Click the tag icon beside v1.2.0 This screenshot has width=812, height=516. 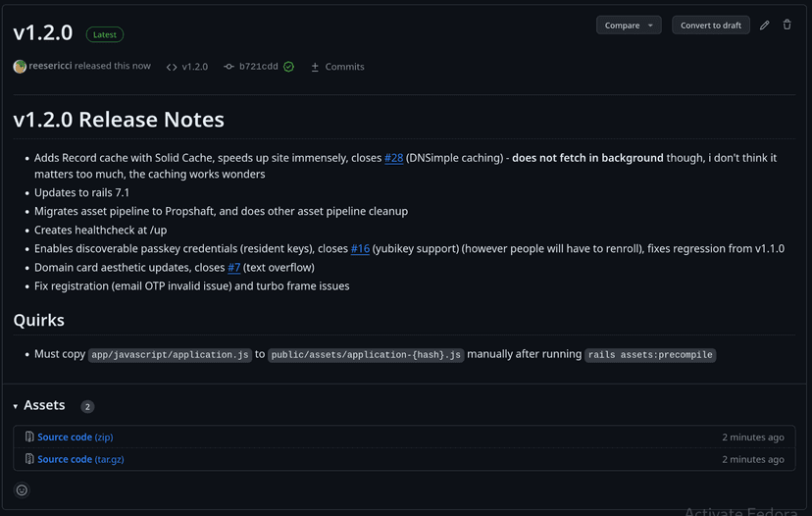[172, 67]
